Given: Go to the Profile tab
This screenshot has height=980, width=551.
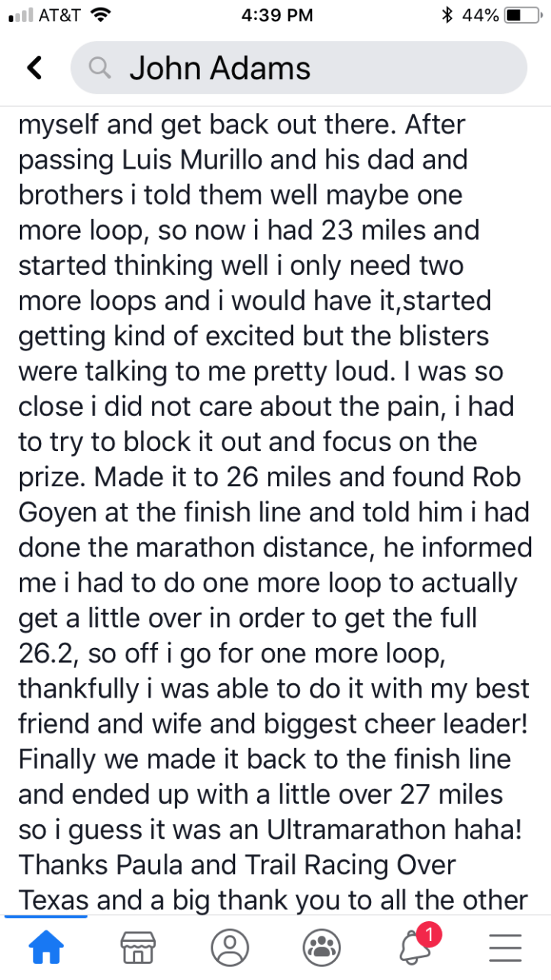Looking at the screenshot, I should click(x=230, y=947).
